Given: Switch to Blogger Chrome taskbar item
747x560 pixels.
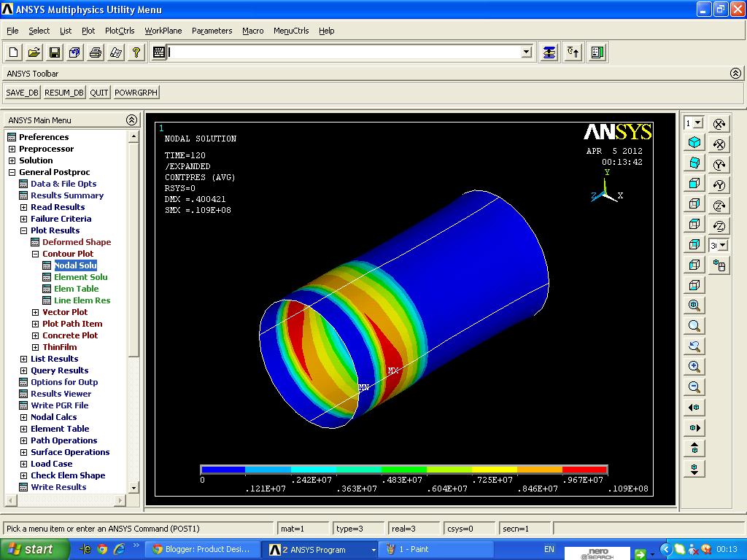Looking at the screenshot, I should pos(201,550).
